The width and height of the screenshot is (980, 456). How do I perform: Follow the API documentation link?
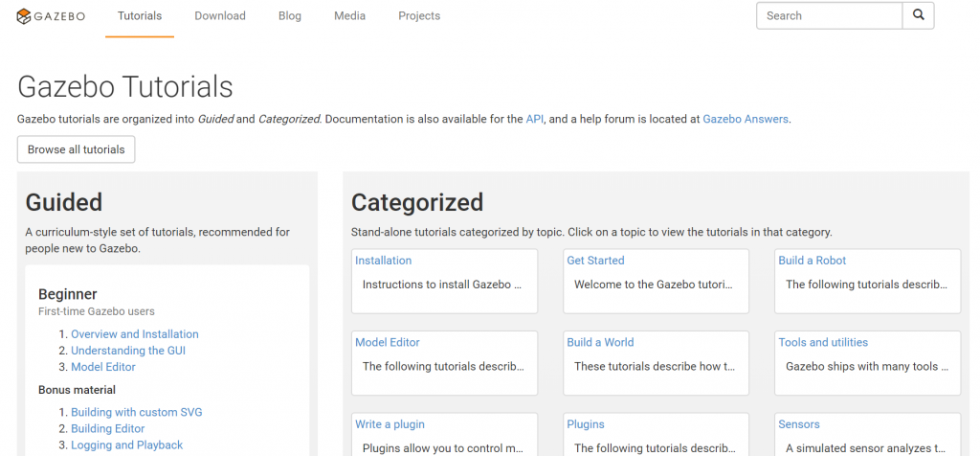534,119
